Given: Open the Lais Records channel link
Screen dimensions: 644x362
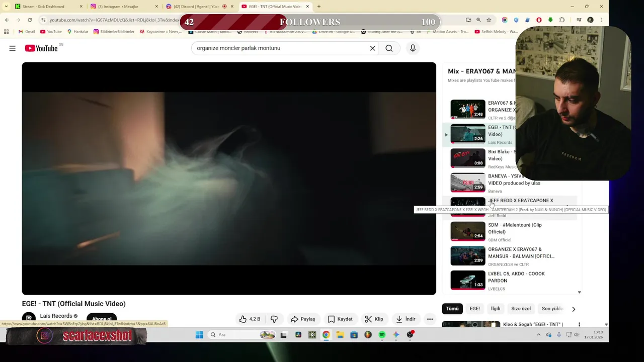Looking at the screenshot, I should pos(56,316).
